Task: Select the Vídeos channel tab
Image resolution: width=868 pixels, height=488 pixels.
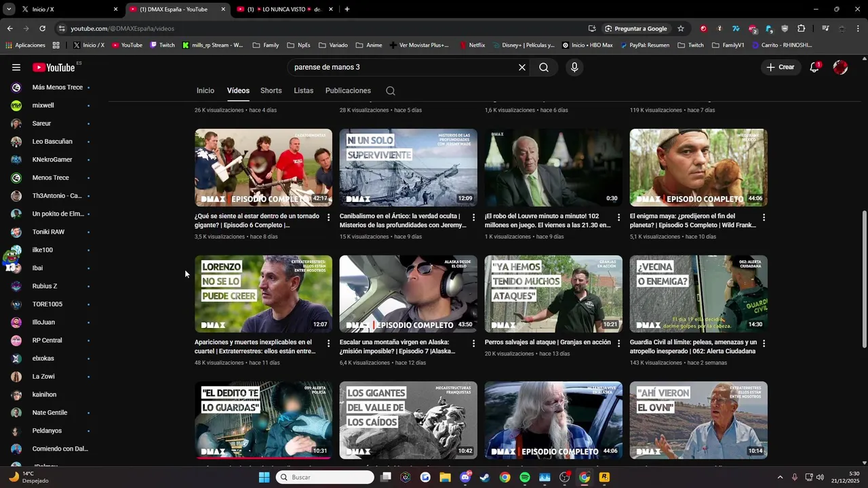Action: [238, 91]
